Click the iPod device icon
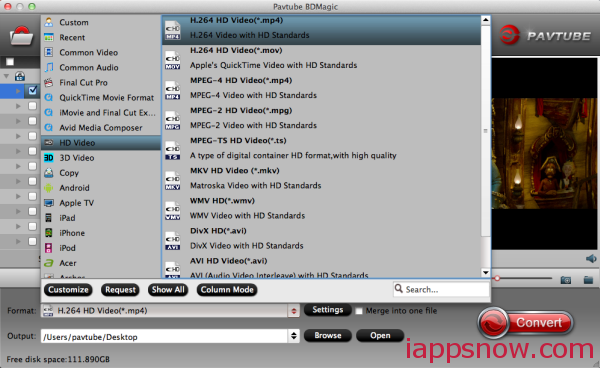Viewport: 600px width, 368px height. [x=49, y=248]
